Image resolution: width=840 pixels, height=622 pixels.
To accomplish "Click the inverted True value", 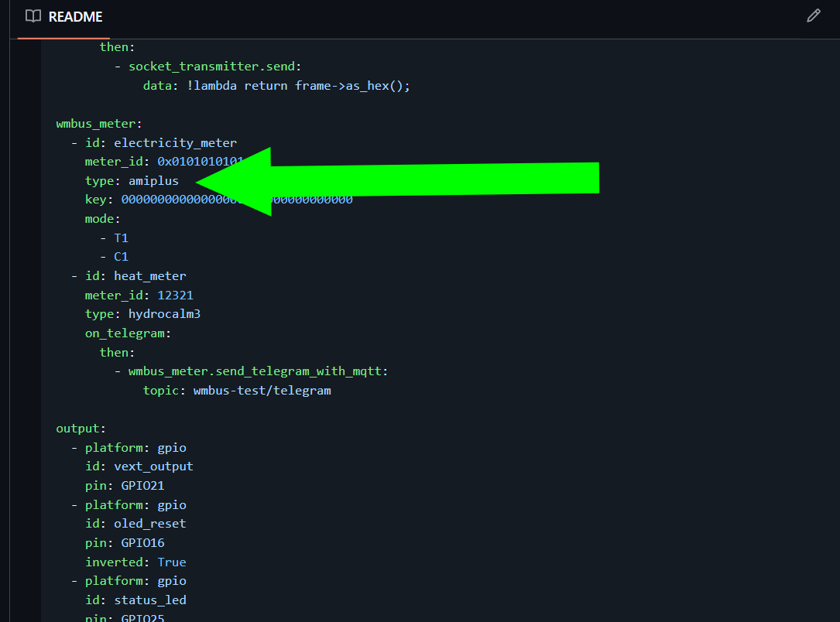I will point(172,562).
